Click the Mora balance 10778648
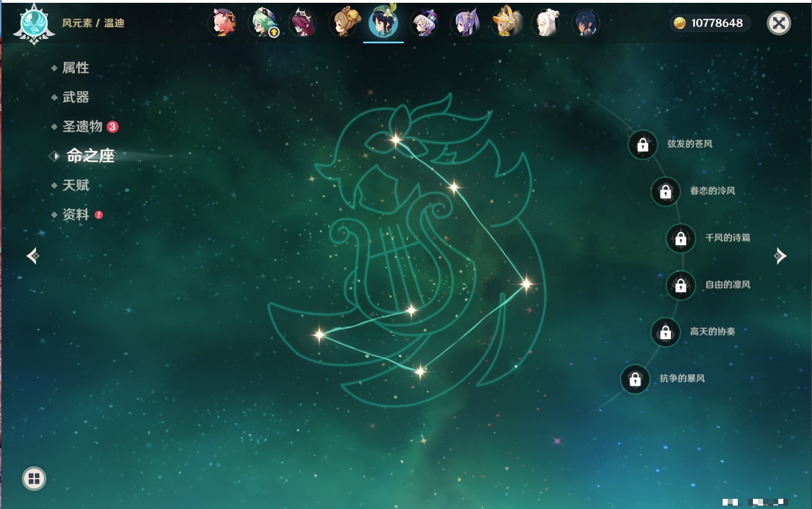 (717, 23)
